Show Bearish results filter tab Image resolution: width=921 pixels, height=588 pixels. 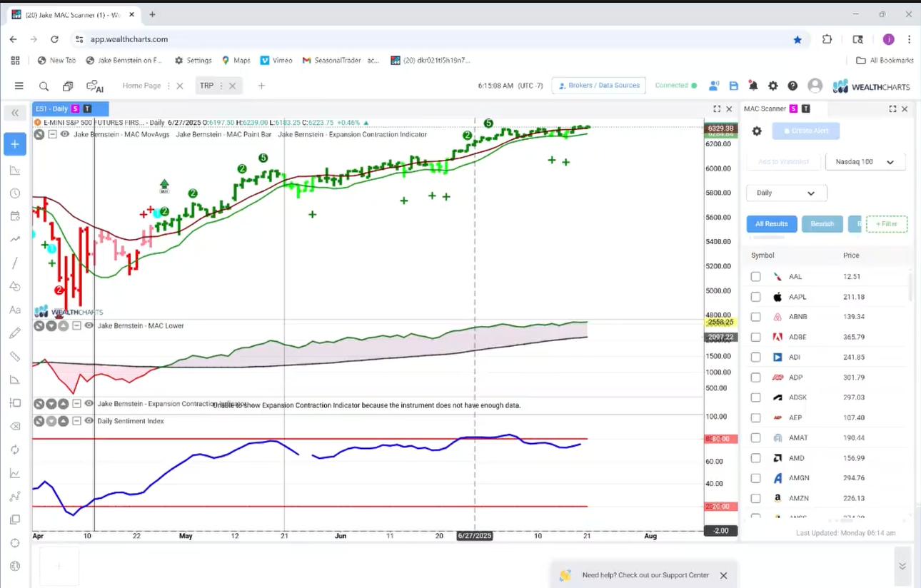click(822, 224)
